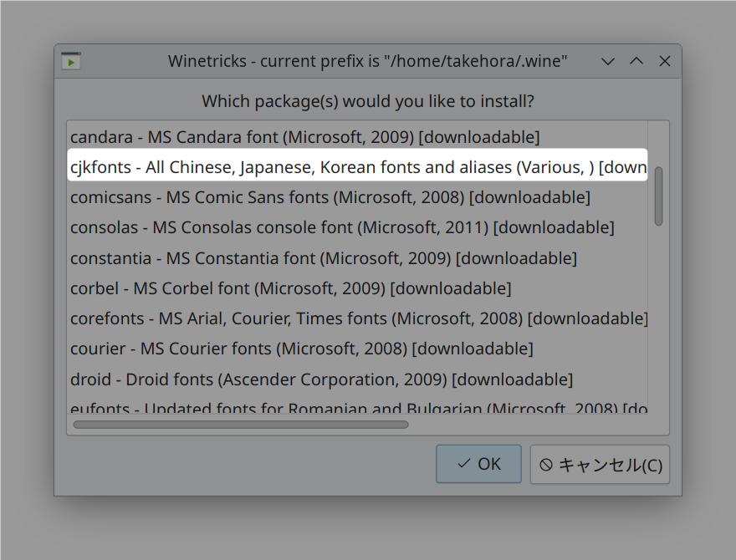This screenshot has height=560, width=736.
Task: Click the キャンセル(C) cancel button
Action: pyautogui.click(x=600, y=465)
